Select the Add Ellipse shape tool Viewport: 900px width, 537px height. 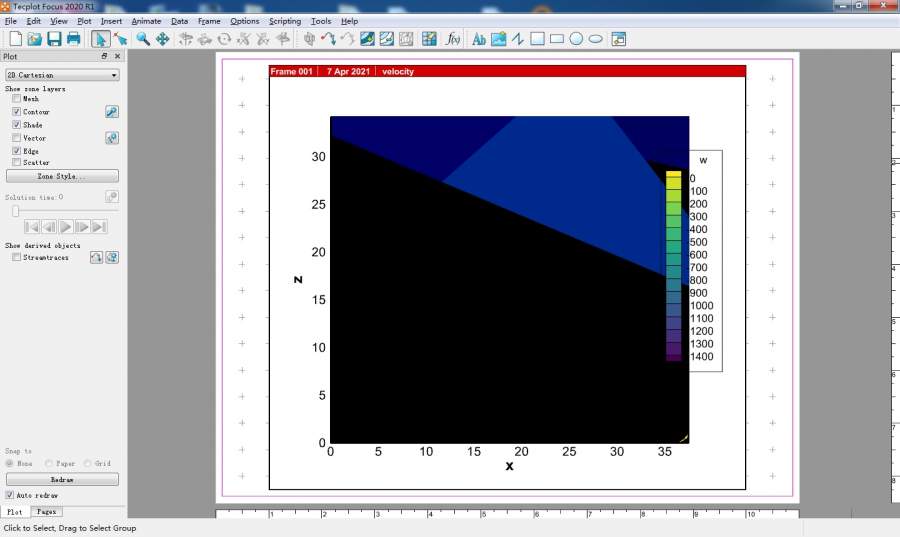pyautogui.click(x=595, y=39)
